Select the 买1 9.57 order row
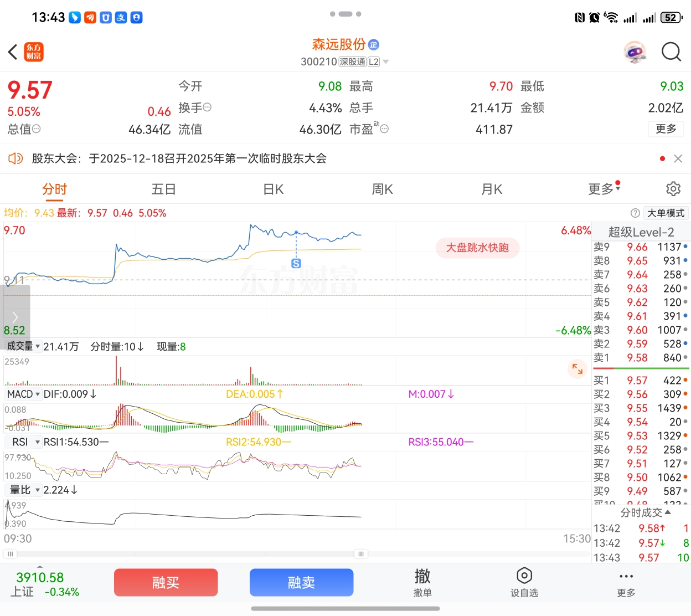The image size is (691, 616). (641, 380)
